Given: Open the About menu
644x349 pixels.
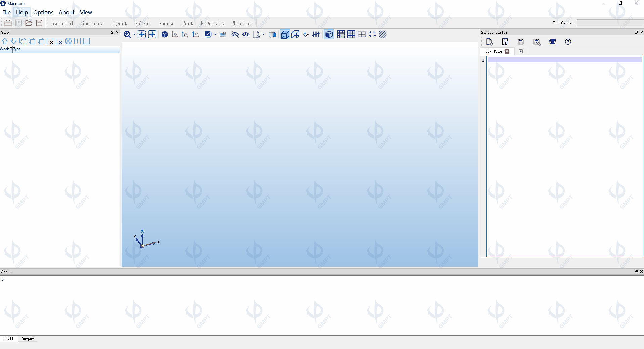Looking at the screenshot, I should pos(67,12).
